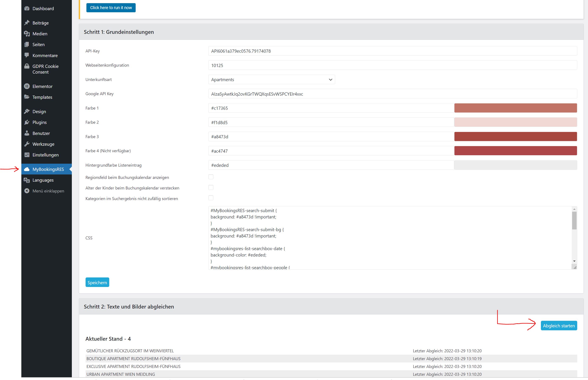The image size is (588, 380).
Task: Click into the API-Key input field
Action: click(x=392, y=51)
